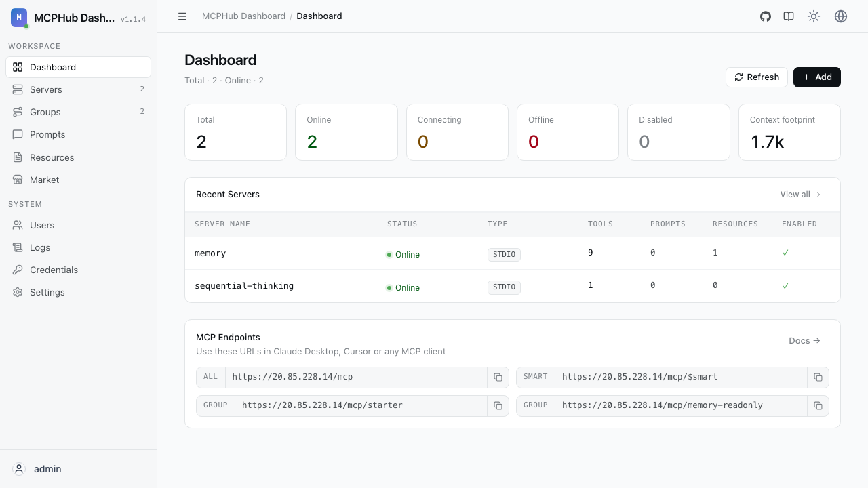
Task: Click the mcp/starter endpoint URL field
Action: [361, 406]
